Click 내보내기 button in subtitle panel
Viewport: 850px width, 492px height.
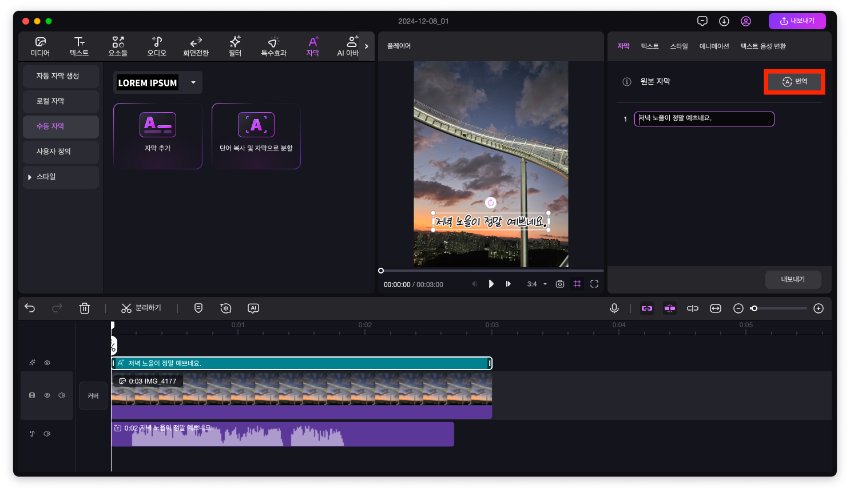[793, 279]
